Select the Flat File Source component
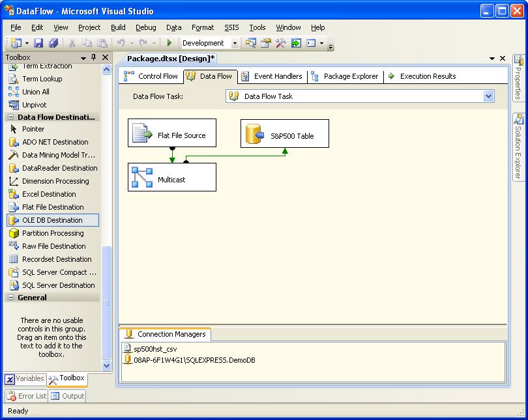The height and width of the screenshot is (420, 528). click(172, 133)
